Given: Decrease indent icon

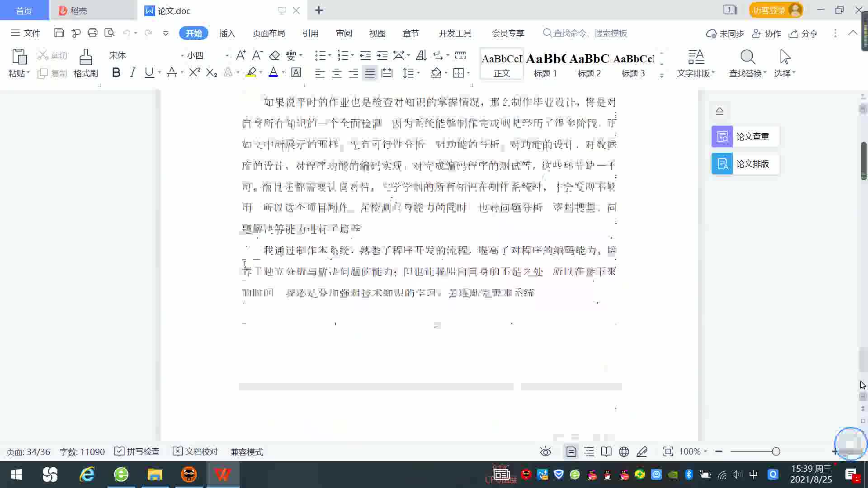Looking at the screenshot, I should [x=365, y=55].
